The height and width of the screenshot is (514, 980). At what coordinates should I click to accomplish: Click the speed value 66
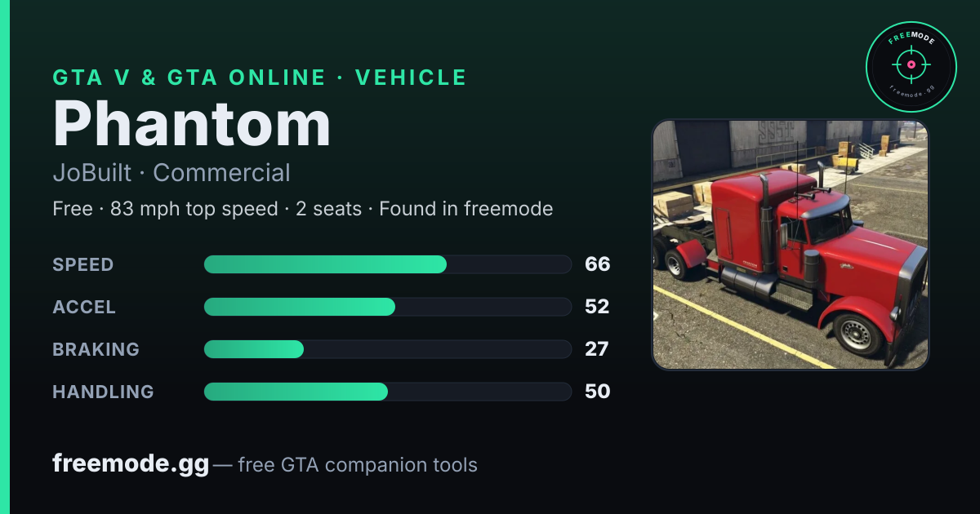click(598, 264)
